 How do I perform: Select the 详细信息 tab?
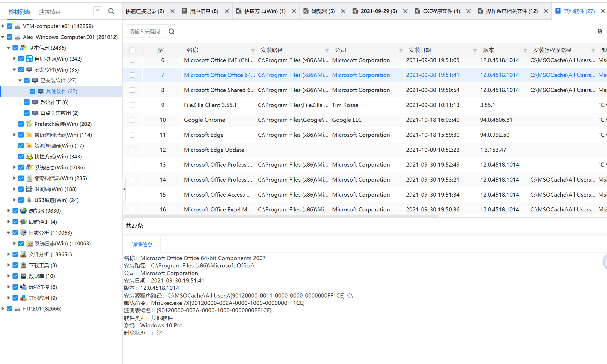tap(142, 245)
